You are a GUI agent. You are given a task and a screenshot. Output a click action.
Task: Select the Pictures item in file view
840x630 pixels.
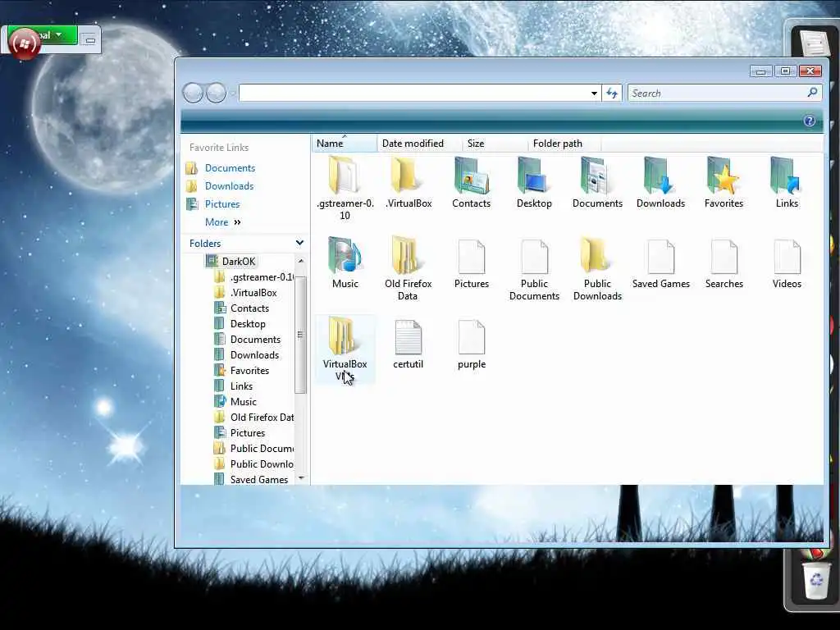coord(472,257)
